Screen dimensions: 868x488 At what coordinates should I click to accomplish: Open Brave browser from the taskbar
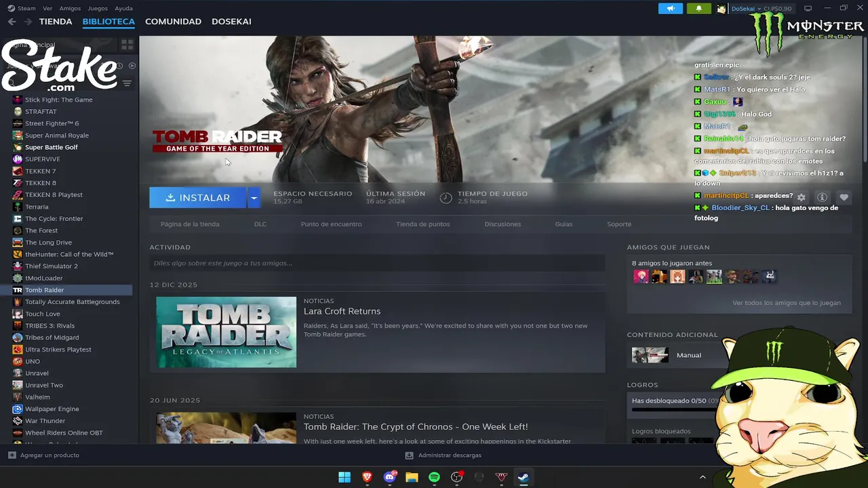click(x=367, y=477)
